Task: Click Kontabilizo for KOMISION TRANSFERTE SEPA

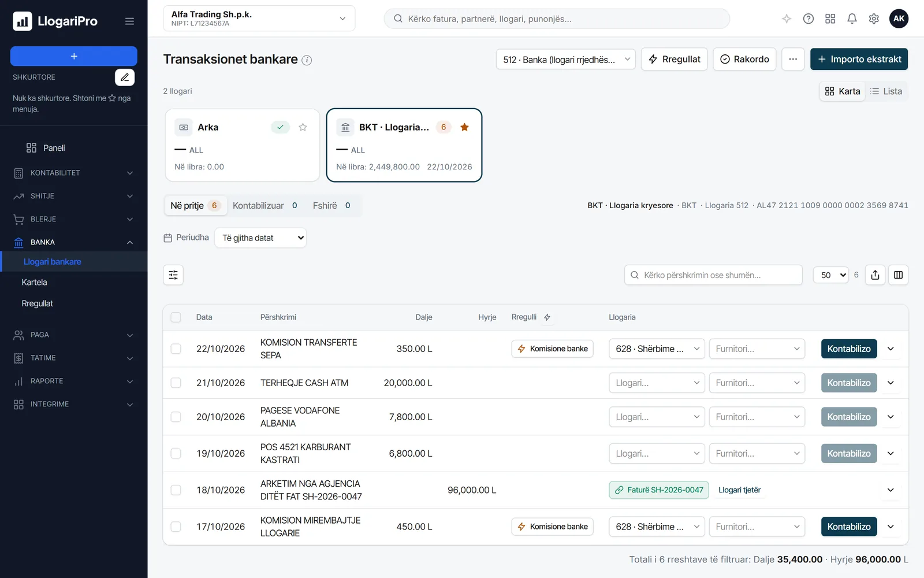Action: (849, 349)
